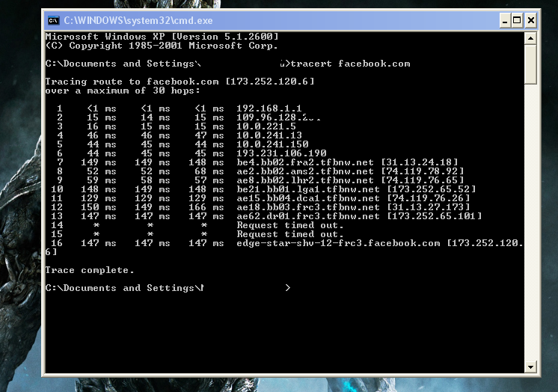Viewport: 558px width, 392px height.
Task: Click the IP [173.252.65.101] on hop 13
Action: 434,216
